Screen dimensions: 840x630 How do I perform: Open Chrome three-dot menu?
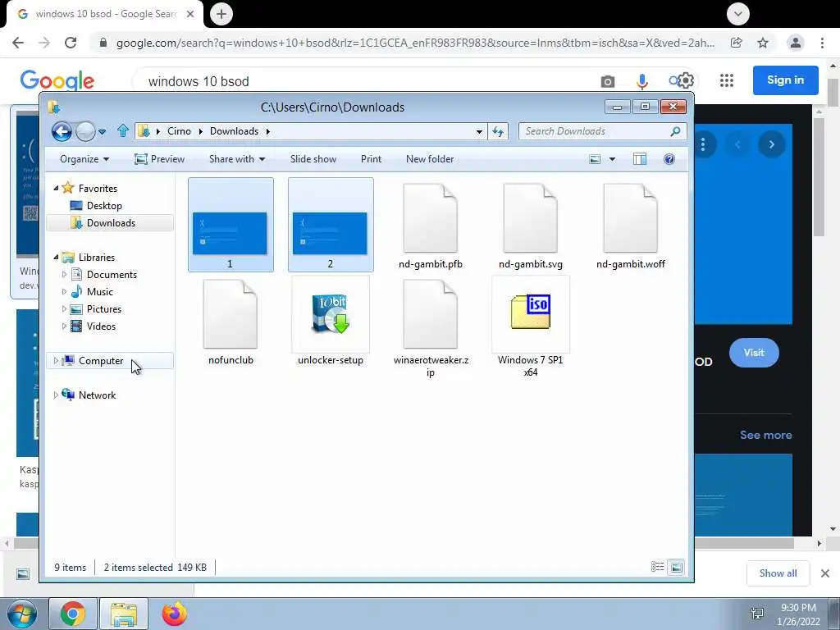[822, 43]
